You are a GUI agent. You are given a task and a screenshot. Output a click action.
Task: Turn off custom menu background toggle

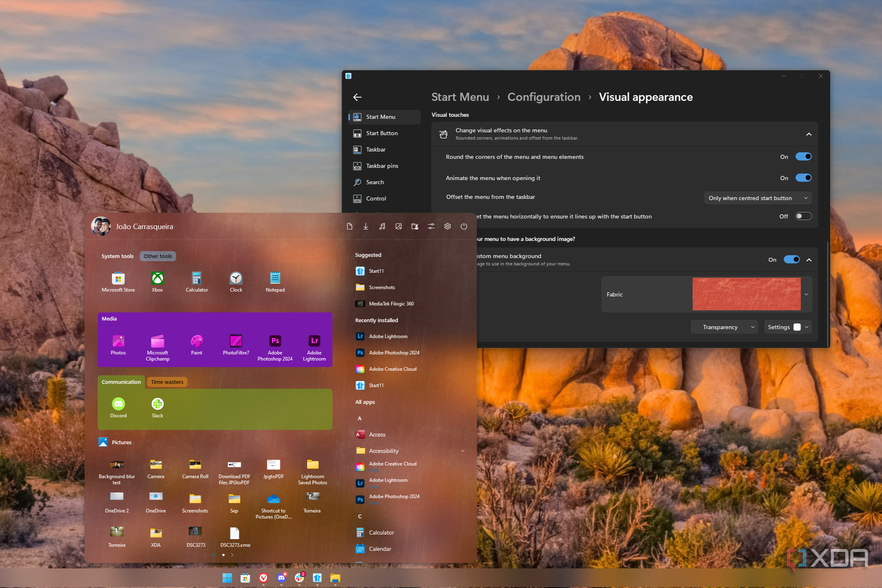pyautogui.click(x=791, y=260)
